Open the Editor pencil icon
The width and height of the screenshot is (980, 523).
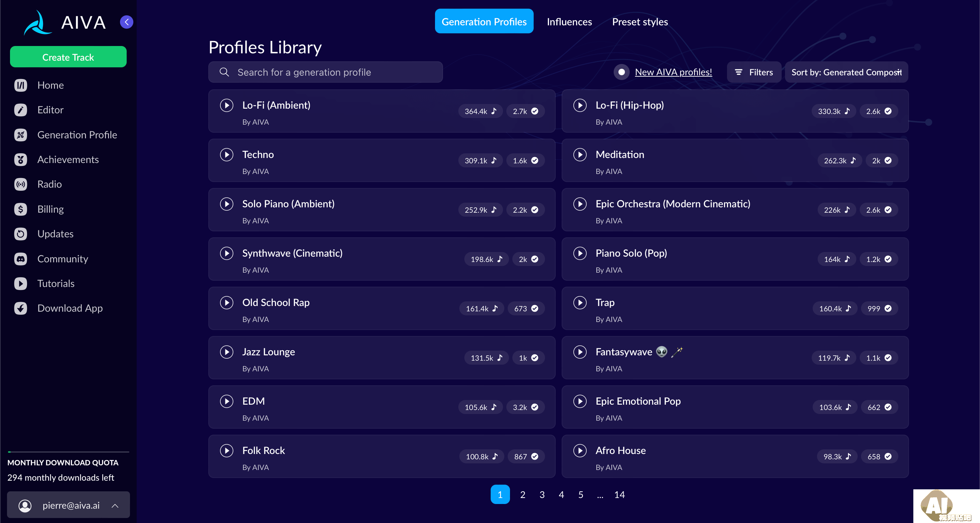point(21,110)
